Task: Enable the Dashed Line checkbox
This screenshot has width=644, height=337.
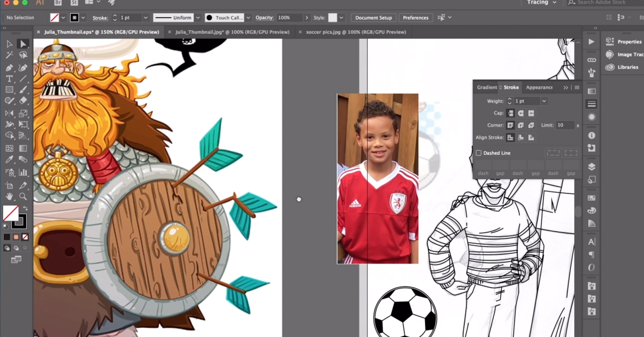Action: 479,153
